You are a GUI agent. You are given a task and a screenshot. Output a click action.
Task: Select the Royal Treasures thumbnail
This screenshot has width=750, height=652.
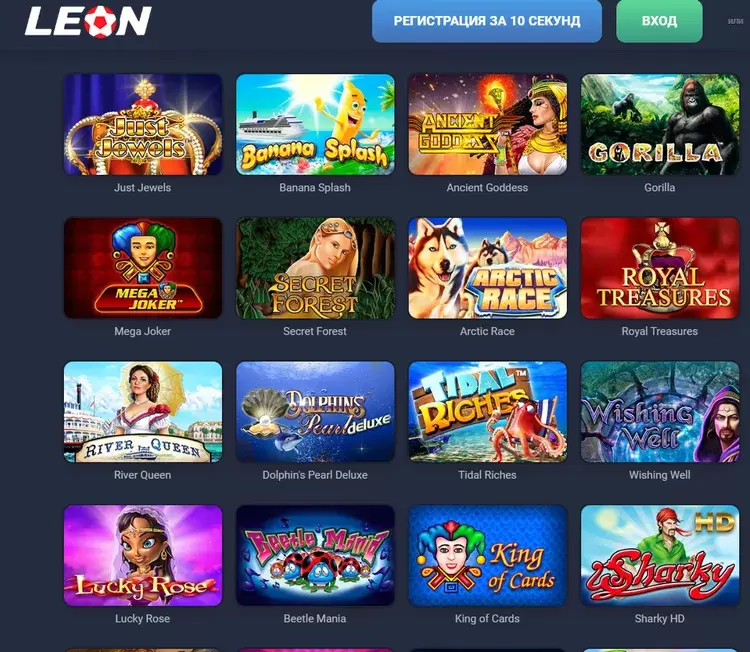coord(660,268)
